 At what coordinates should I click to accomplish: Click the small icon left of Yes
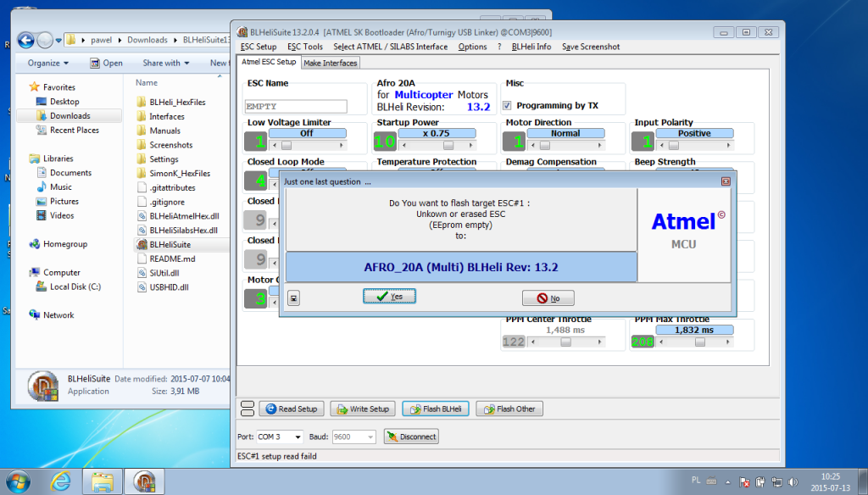(x=293, y=298)
